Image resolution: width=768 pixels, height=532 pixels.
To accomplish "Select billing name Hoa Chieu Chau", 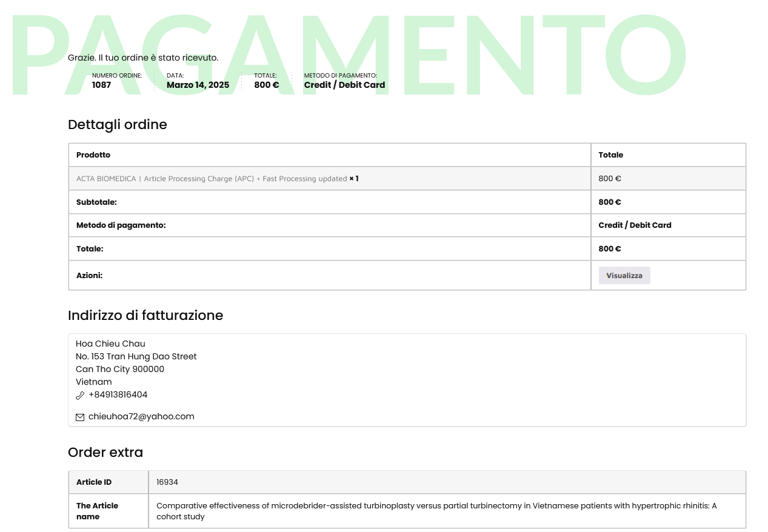I will point(110,344).
